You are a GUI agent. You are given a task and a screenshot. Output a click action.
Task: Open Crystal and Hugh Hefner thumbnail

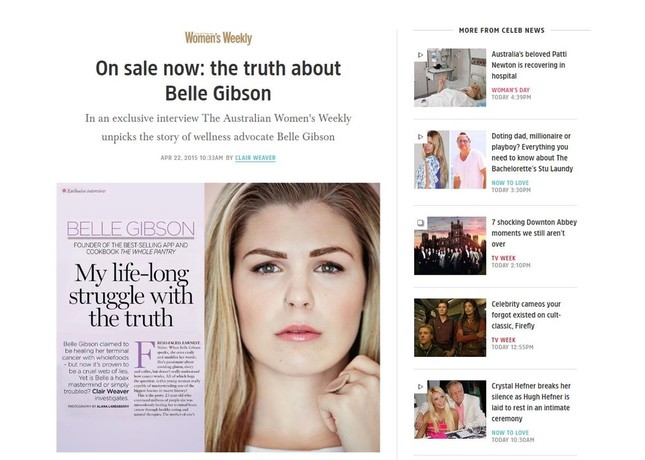450,409
